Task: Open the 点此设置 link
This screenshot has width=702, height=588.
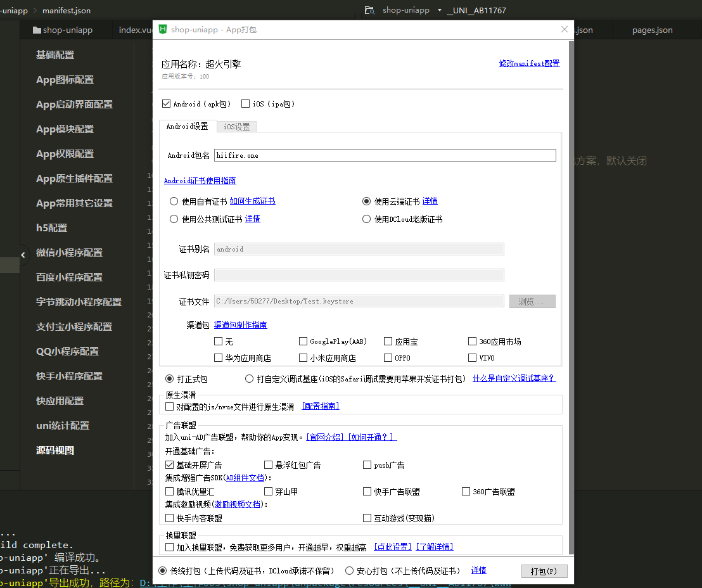Action: pos(393,547)
